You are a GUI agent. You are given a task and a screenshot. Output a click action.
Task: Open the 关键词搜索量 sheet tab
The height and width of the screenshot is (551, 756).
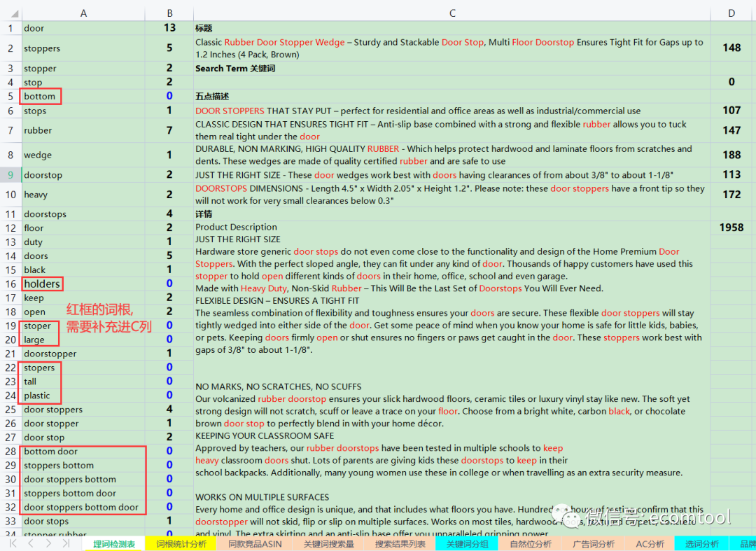(328, 544)
